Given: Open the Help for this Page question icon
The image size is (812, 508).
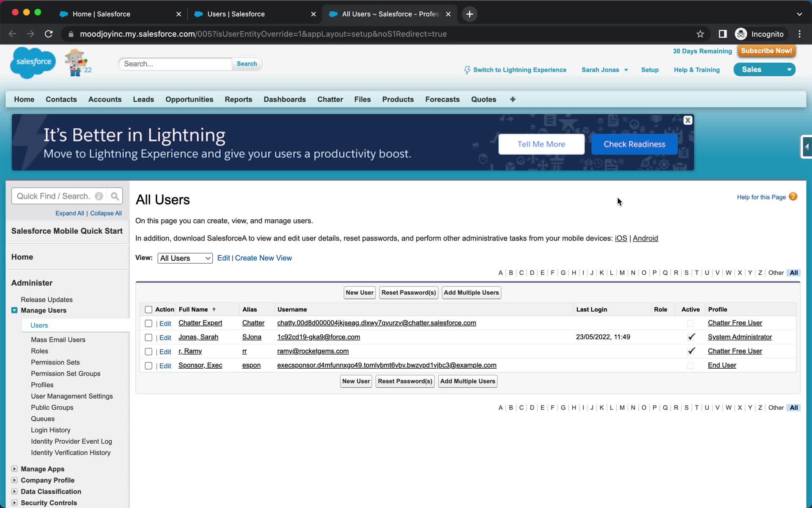Looking at the screenshot, I should click(x=793, y=196).
